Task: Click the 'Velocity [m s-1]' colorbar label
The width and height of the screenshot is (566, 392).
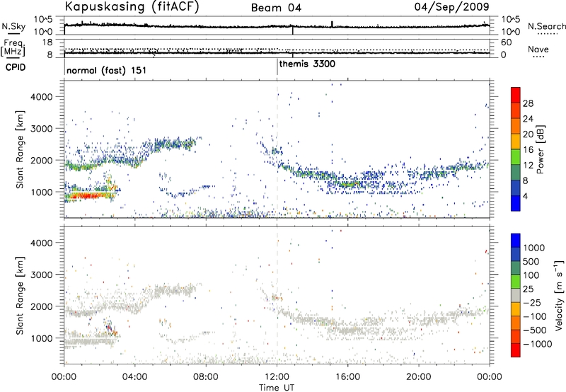Action: coord(559,295)
